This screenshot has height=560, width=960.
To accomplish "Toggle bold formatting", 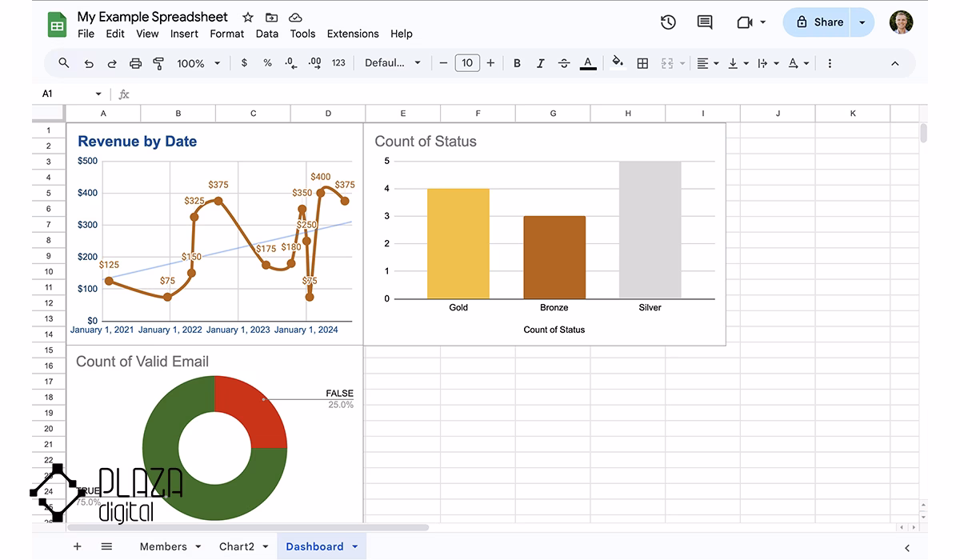I will click(517, 63).
